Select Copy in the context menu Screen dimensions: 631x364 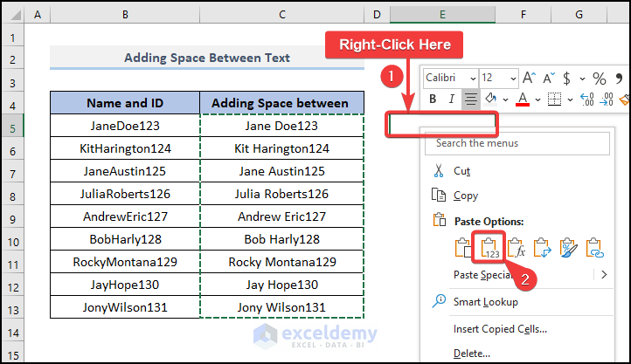pos(466,196)
